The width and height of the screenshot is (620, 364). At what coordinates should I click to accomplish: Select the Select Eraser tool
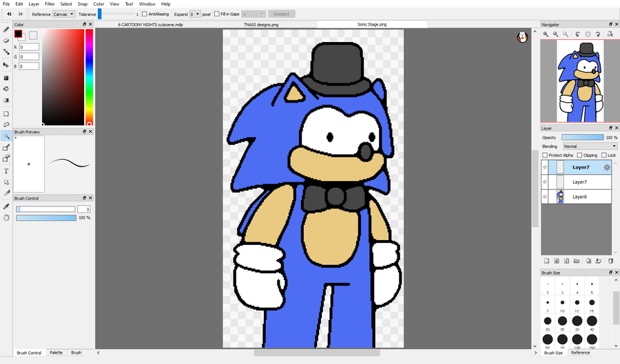point(6,159)
